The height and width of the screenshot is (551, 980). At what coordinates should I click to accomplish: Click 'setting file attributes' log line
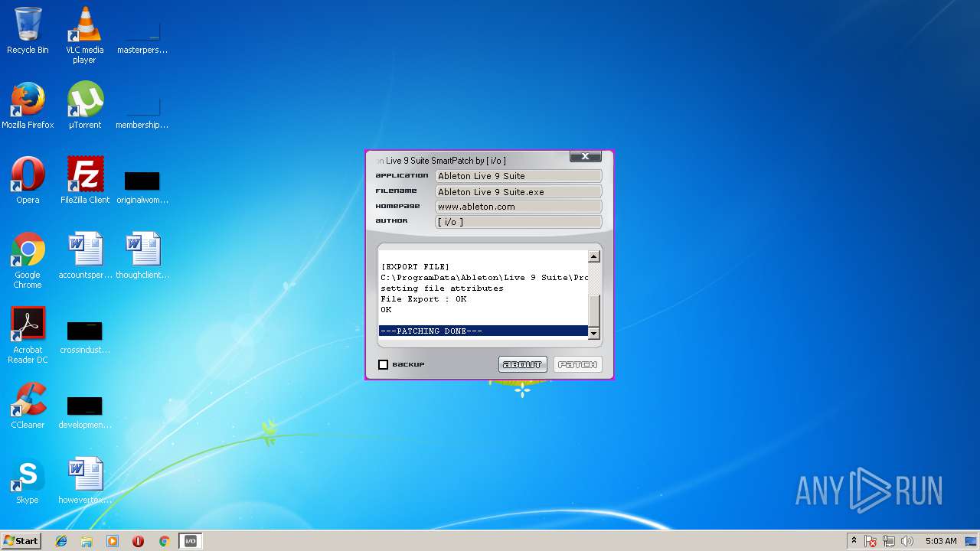click(x=442, y=289)
